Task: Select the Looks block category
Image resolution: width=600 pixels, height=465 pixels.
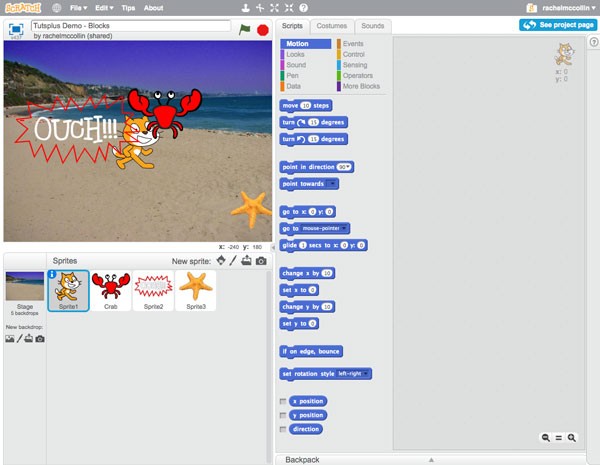Action: tap(295, 54)
